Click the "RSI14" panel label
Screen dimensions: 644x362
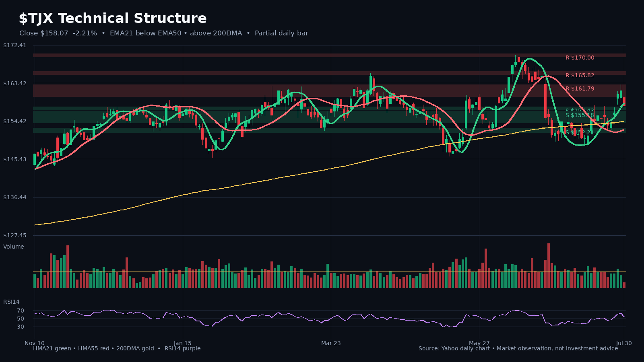pos(11,302)
